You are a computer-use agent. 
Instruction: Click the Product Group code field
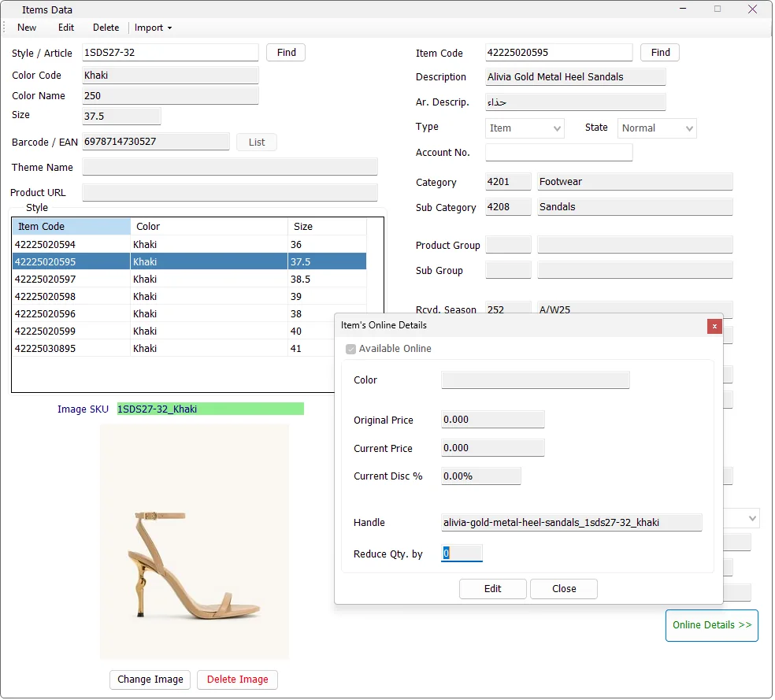[x=509, y=246]
